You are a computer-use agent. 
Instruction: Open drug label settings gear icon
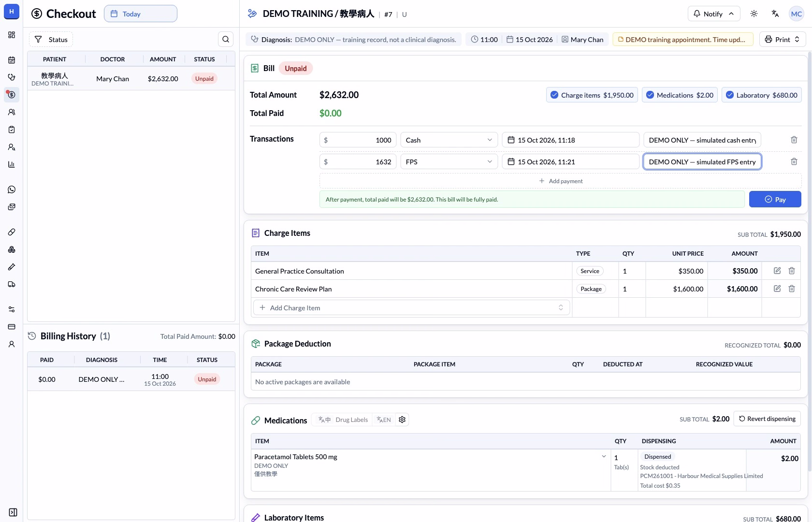coord(402,420)
